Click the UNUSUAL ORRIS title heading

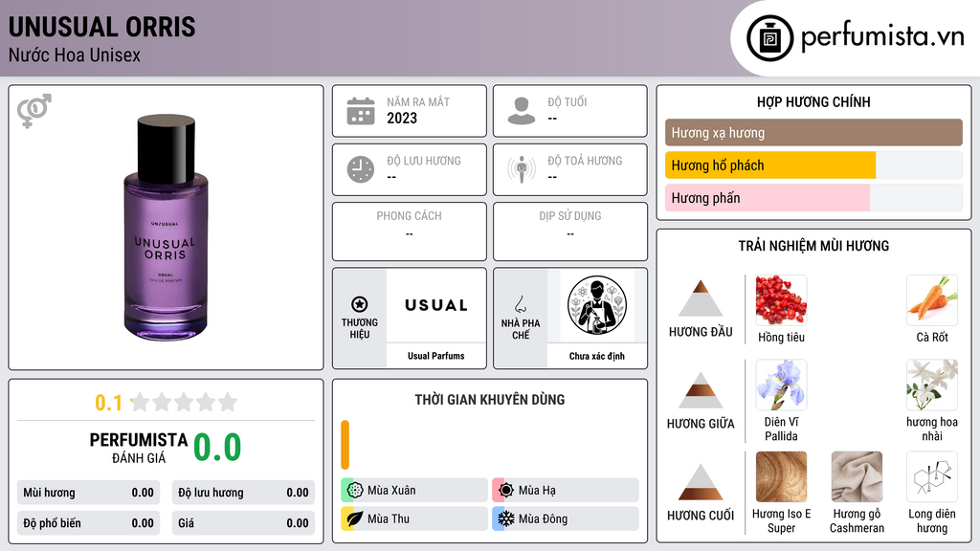101,27
